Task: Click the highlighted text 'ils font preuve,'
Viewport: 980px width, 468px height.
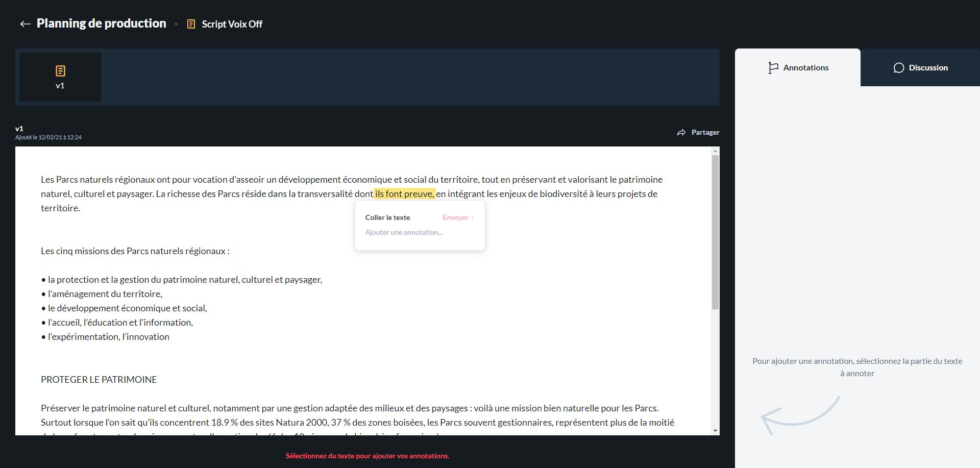Action: tap(405, 194)
